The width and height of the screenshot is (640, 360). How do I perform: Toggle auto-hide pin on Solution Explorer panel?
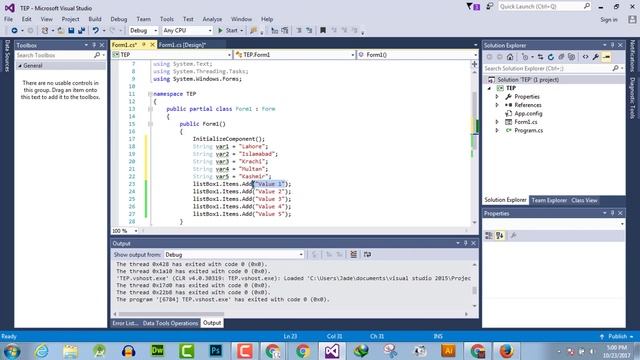(612, 45)
